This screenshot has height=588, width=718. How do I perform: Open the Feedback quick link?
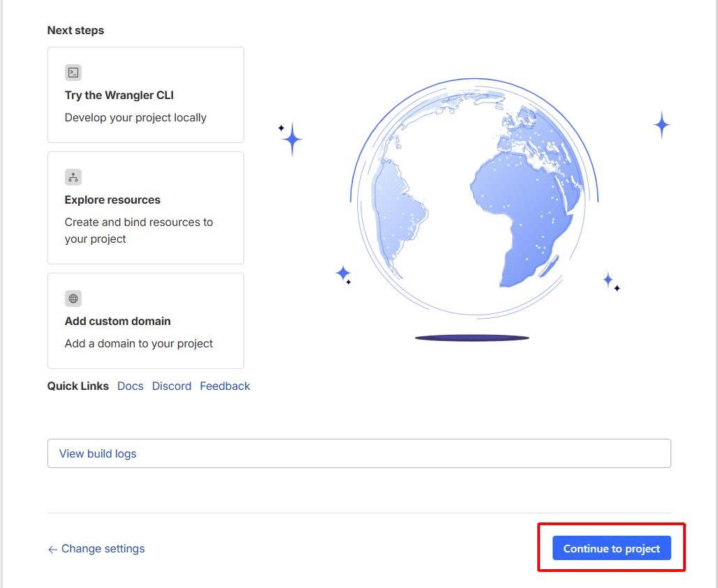click(225, 386)
